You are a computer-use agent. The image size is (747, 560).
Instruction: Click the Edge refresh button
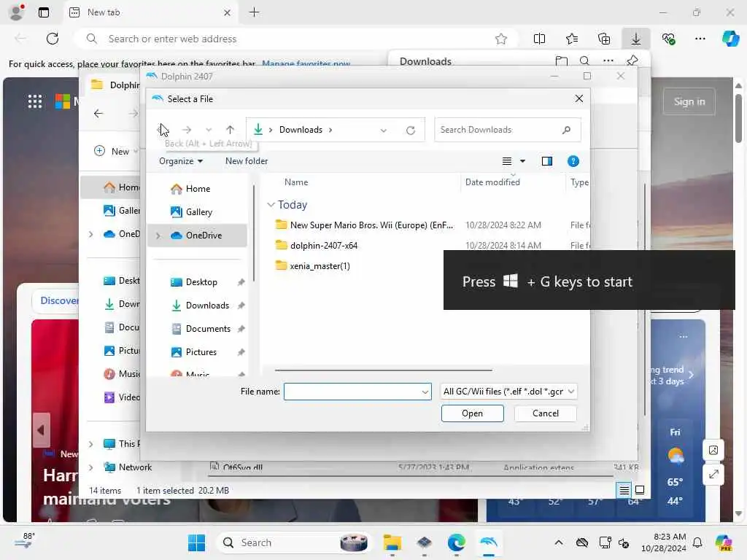tap(53, 39)
